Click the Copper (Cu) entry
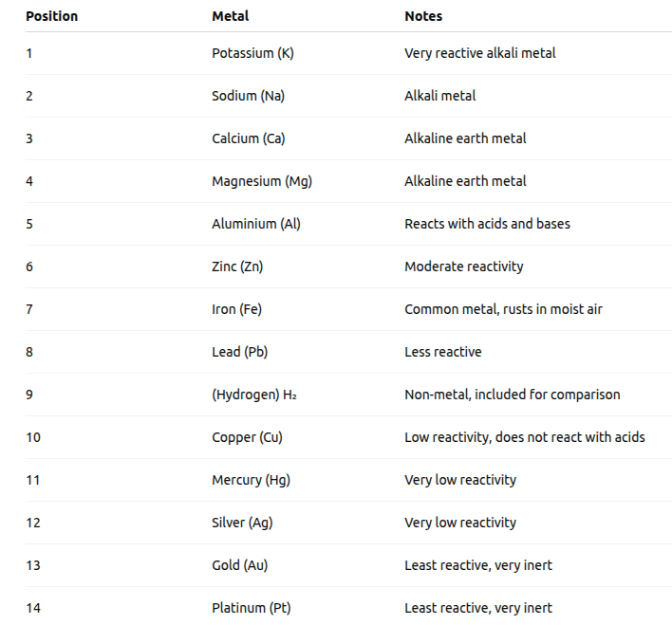 [x=248, y=437]
